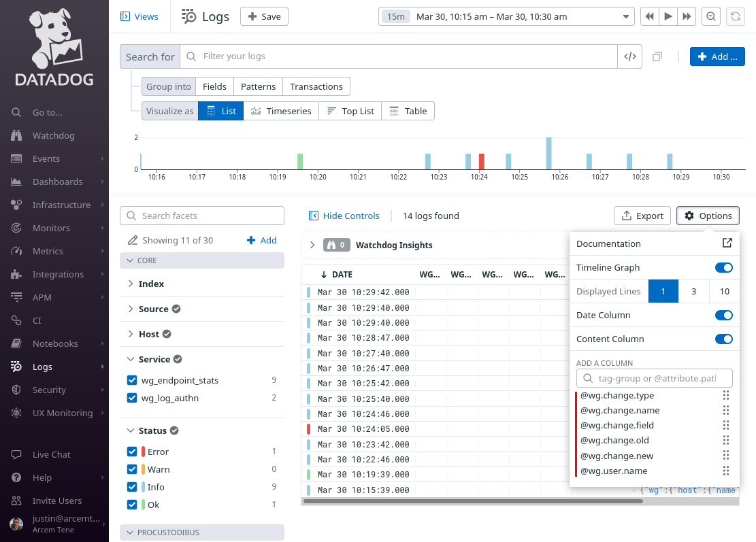Screen dimensions: 756x542
Task: Open Notebooks icon in sidebar
Action: (16, 343)
